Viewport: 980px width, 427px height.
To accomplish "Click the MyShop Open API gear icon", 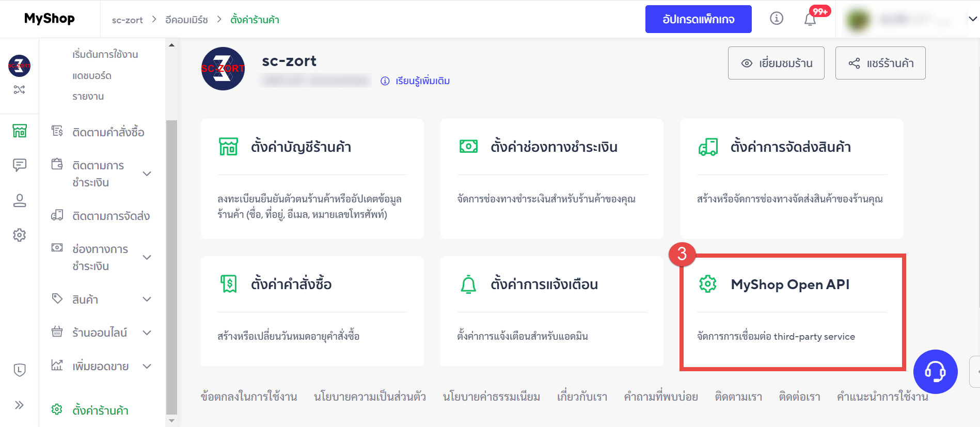I will [708, 284].
